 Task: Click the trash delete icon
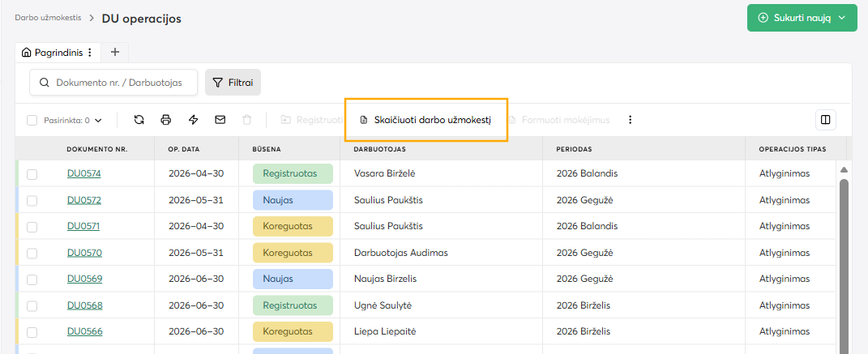[247, 119]
